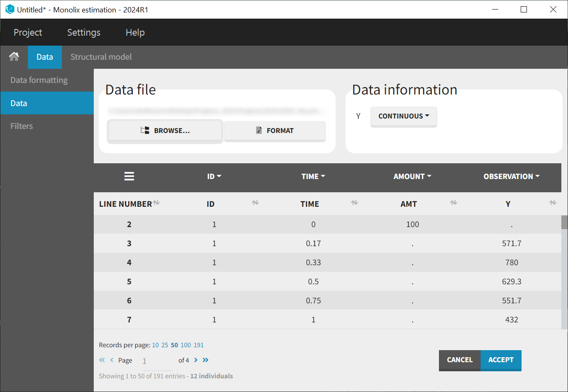This screenshot has width=568, height=392.
Task: Sort table by AMT column arrows
Action: (x=453, y=203)
